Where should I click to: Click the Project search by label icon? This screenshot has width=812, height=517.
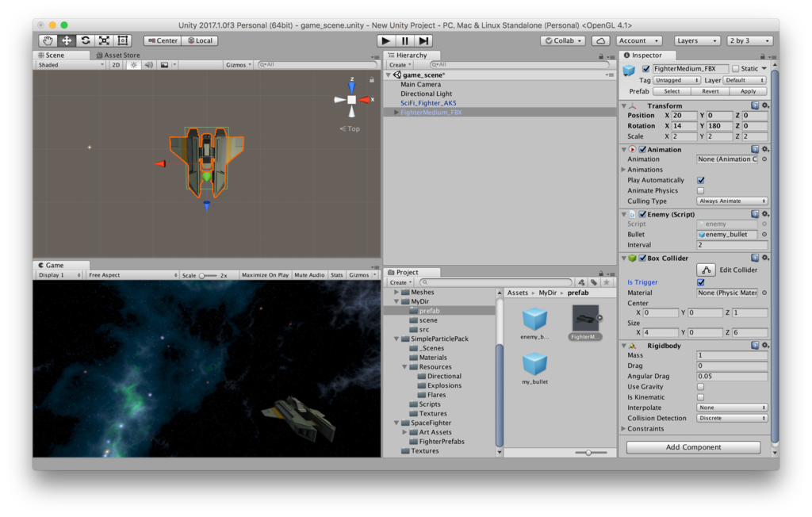pyautogui.click(x=594, y=282)
